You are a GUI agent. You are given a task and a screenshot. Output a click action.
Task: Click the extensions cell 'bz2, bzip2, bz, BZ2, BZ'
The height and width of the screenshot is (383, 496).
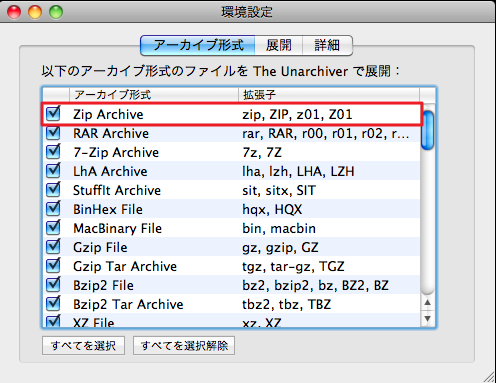point(316,285)
